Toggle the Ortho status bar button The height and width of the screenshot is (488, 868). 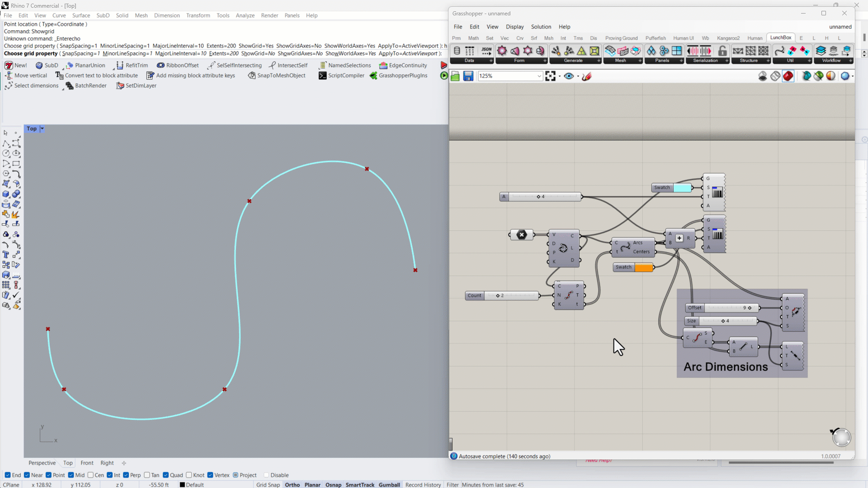coord(292,485)
